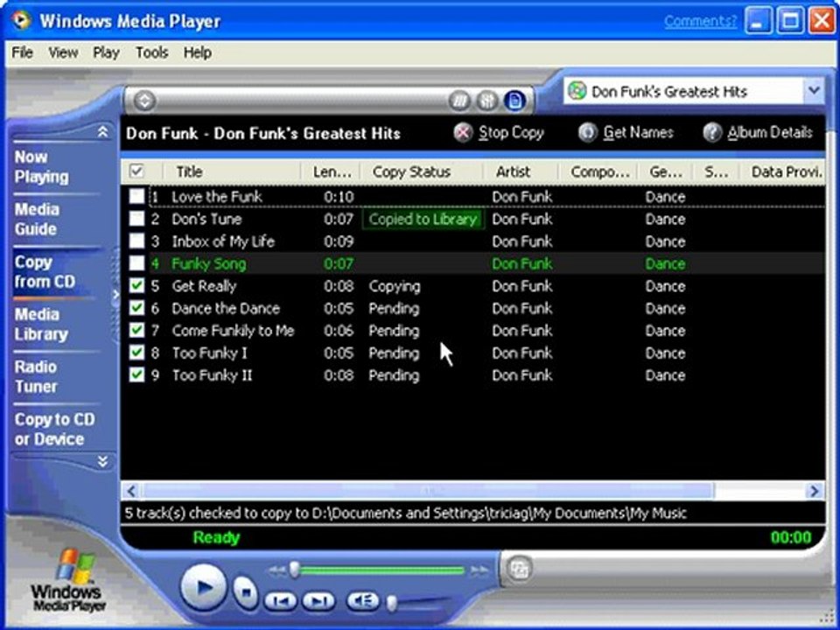Click the Windows Media Player logo

(68, 581)
